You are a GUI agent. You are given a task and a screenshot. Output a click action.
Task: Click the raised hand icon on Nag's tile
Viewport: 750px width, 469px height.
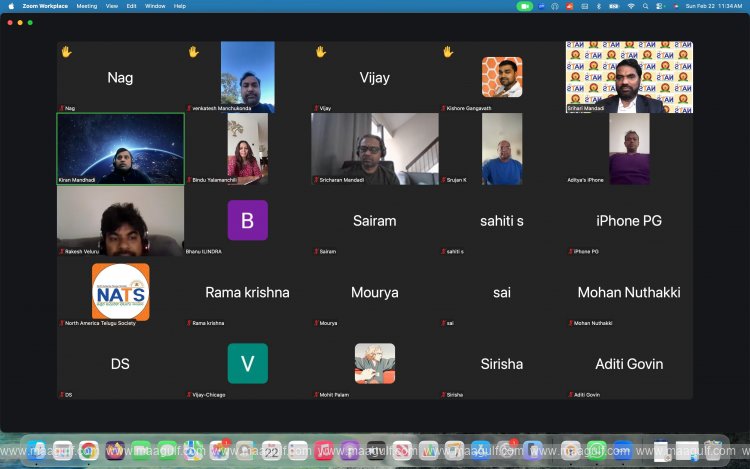tap(66, 52)
